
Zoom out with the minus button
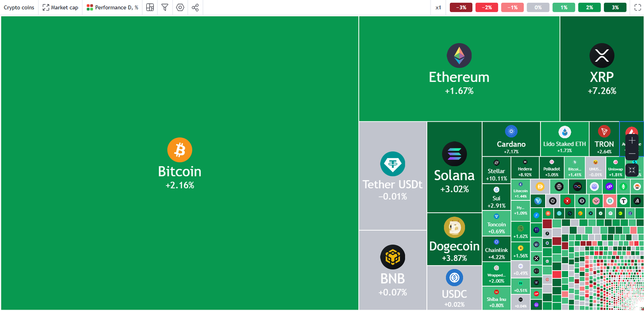[632, 153]
